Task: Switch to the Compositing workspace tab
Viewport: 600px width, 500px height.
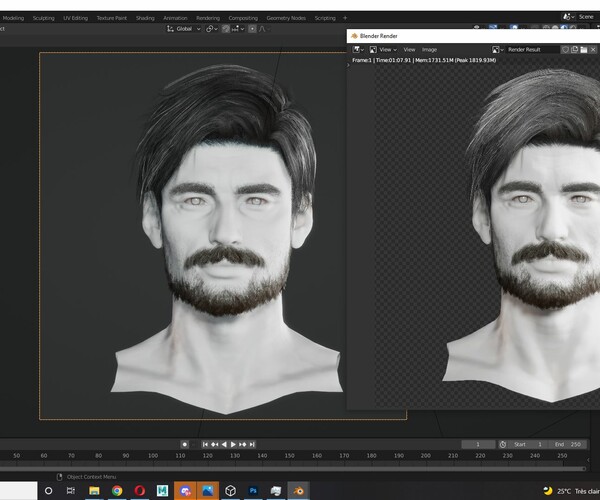Action: point(243,18)
